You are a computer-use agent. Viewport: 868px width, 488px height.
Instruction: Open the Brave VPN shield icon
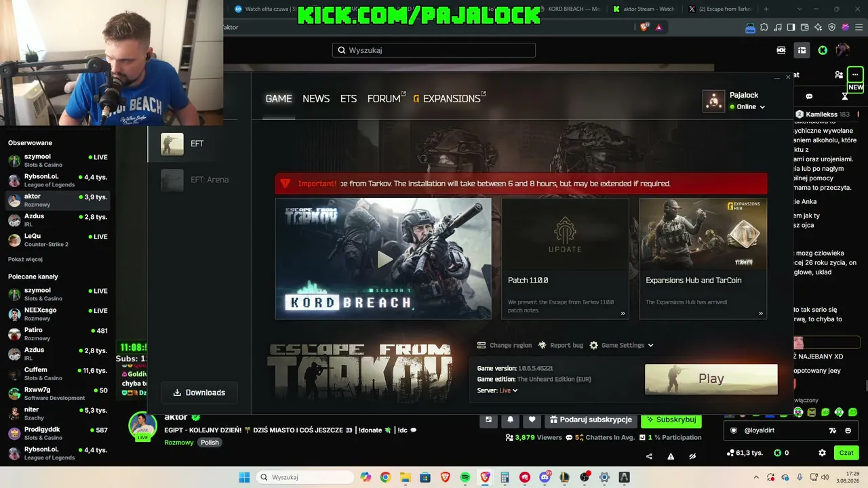point(832,27)
